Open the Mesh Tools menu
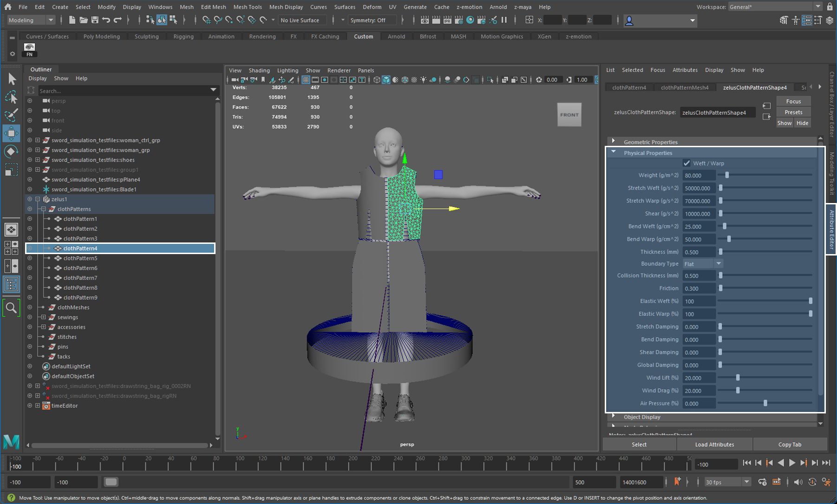 (248, 7)
